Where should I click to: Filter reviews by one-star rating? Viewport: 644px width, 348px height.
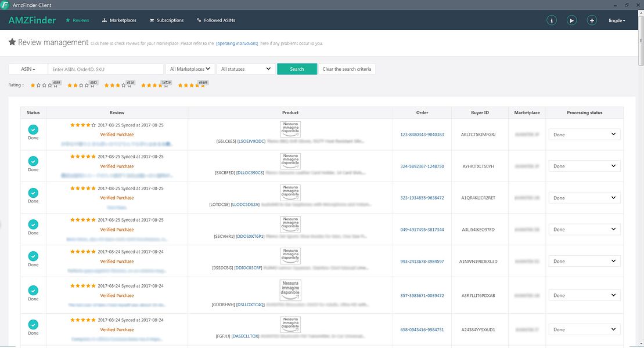(x=44, y=85)
